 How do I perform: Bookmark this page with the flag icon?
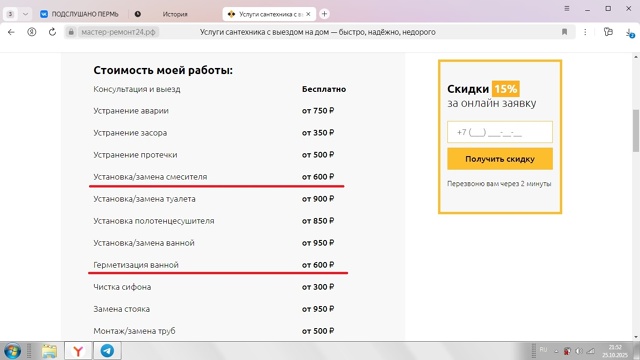[x=564, y=32]
